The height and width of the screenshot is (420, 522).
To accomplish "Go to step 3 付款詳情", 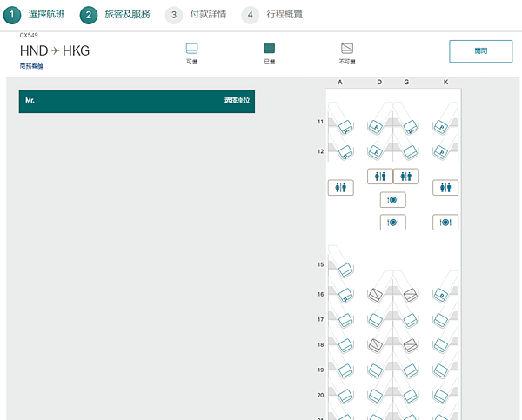I will [196, 15].
